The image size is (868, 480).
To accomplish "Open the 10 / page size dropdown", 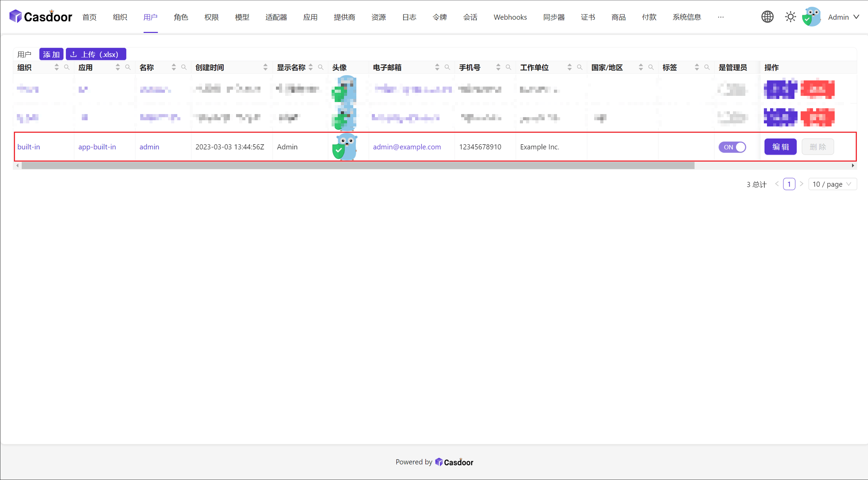I will (x=832, y=184).
